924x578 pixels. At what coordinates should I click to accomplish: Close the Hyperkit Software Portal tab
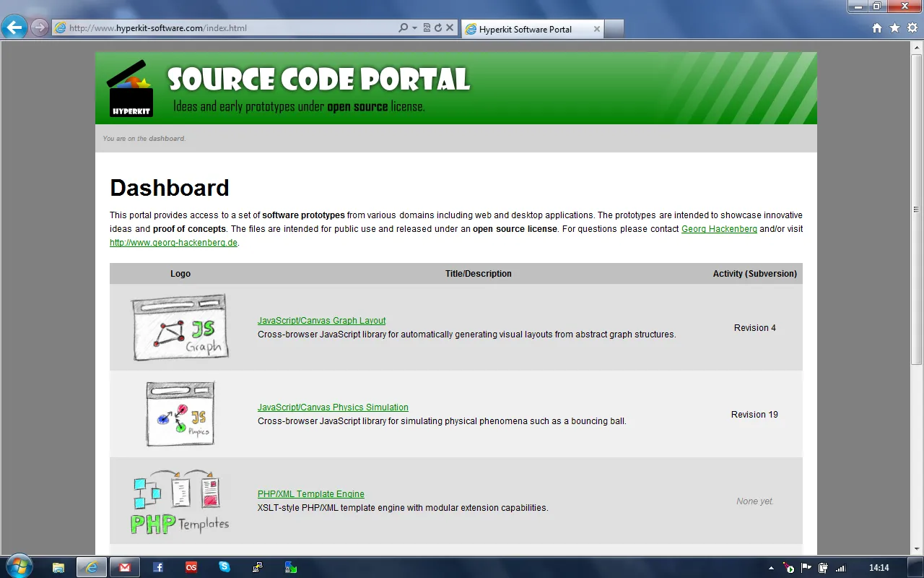pyautogui.click(x=597, y=29)
